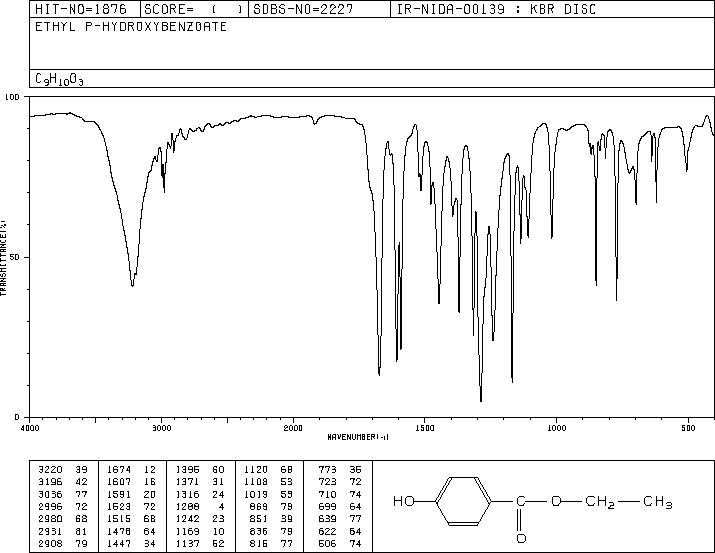Image resolution: width=715 pixels, height=553 pixels.
Task: Select peak table entry 699
Action: point(327,506)
